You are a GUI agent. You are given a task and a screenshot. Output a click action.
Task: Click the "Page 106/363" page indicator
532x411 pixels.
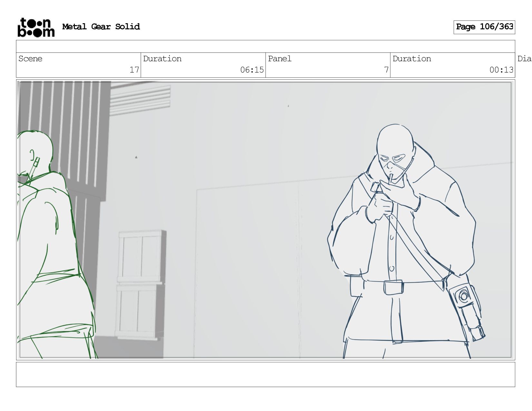coord(484,27)
